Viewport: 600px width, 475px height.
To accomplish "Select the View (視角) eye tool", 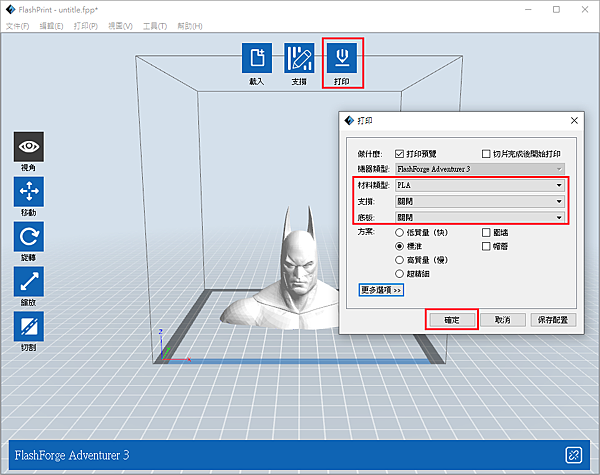I will pos(28,146).
